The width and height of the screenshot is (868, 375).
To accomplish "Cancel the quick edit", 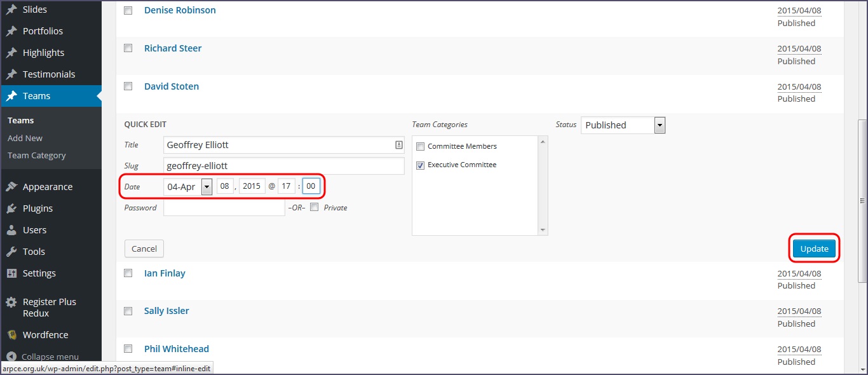I will [144, 249].
